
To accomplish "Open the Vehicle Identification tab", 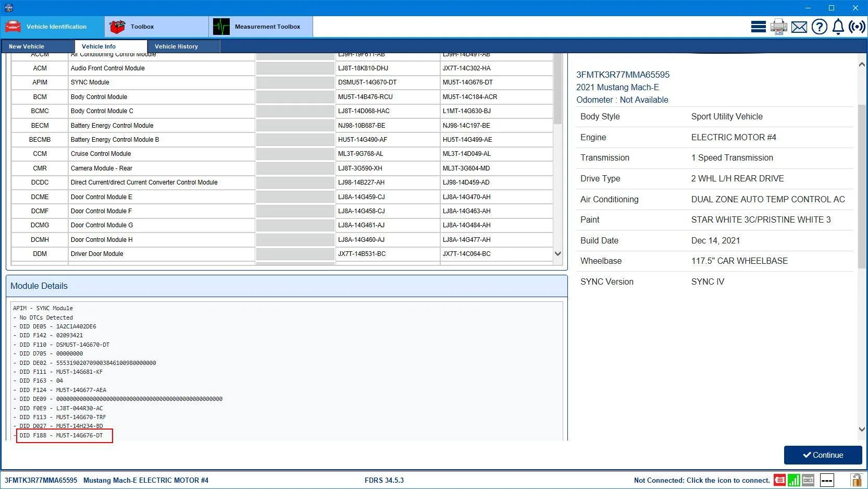I will pos(53,27).
